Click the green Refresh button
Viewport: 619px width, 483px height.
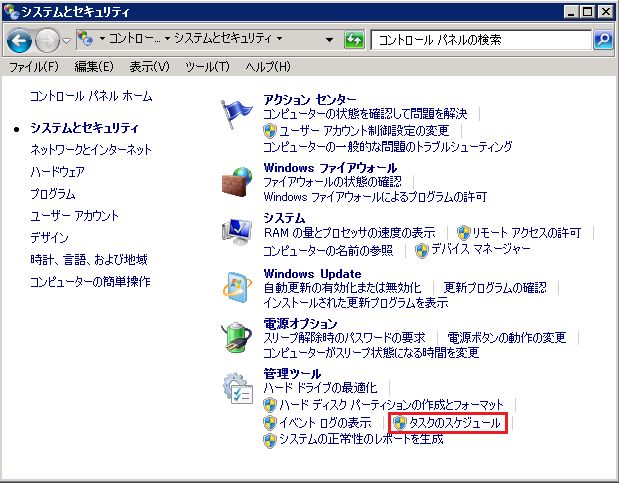tap(354, 39)
